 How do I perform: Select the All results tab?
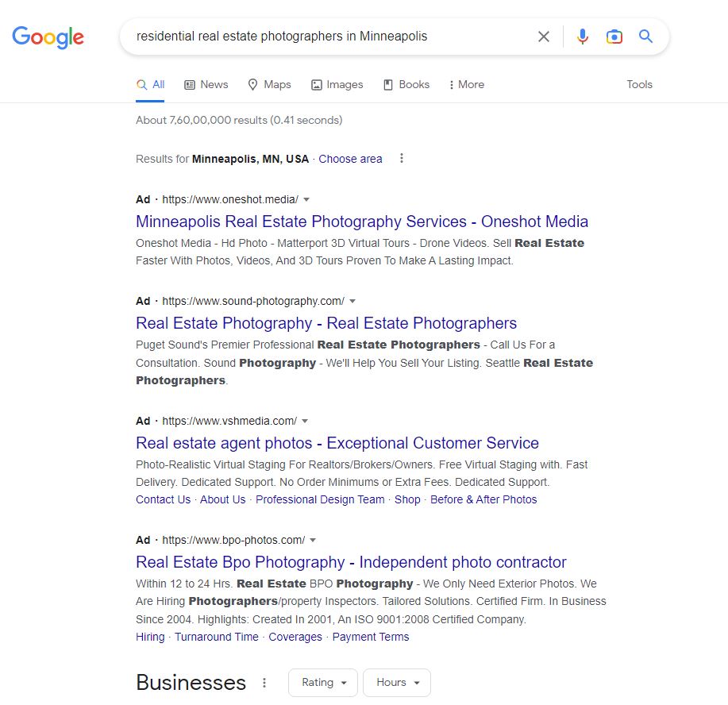[150, 84]
